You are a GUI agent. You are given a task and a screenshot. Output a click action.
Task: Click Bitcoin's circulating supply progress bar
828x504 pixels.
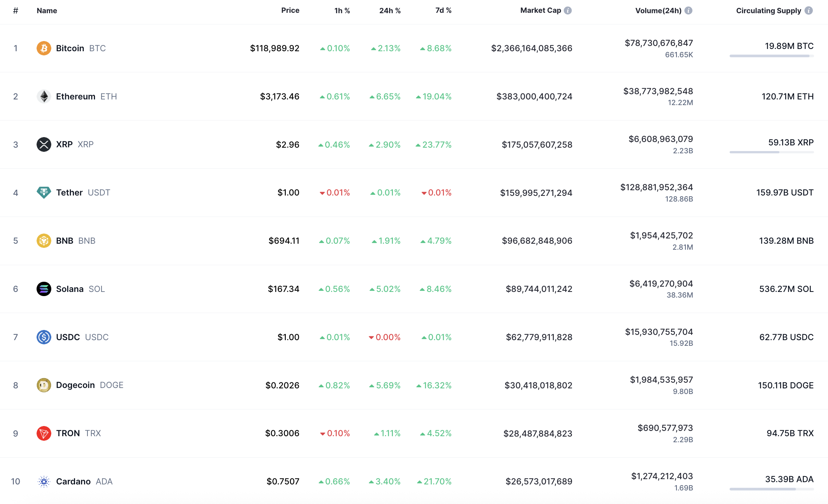(771, 56)
